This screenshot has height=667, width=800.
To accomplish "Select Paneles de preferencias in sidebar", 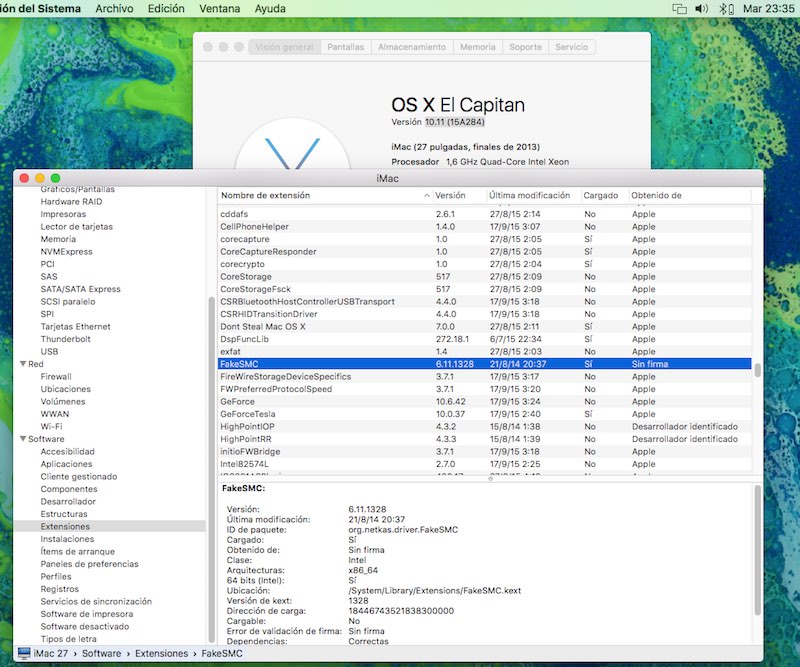I will (x=89, y=564).
